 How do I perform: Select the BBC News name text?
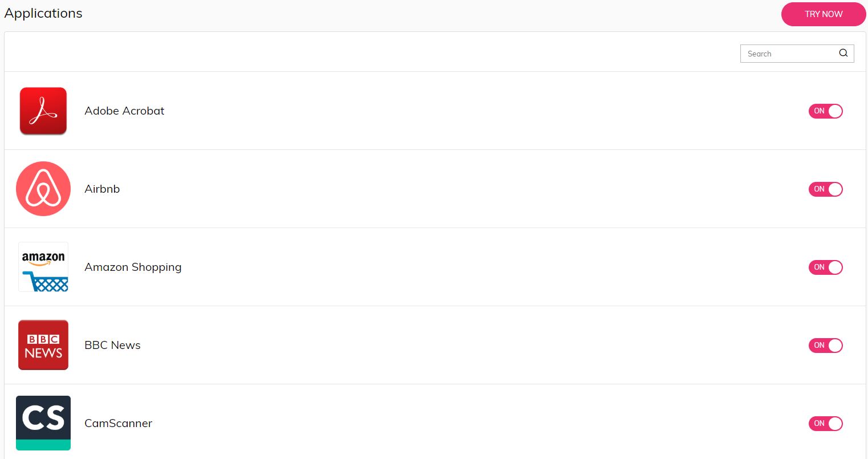112,346
